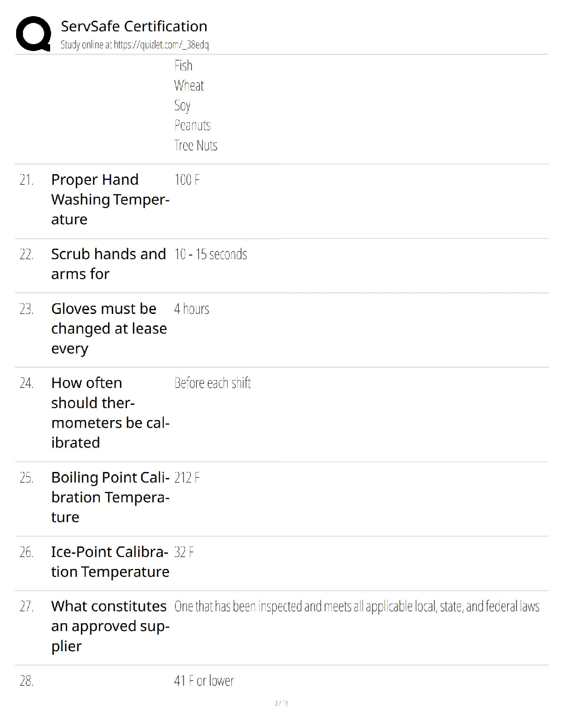
Task: Click the Quizlet Q logo icon
Action: coord(33,34)
